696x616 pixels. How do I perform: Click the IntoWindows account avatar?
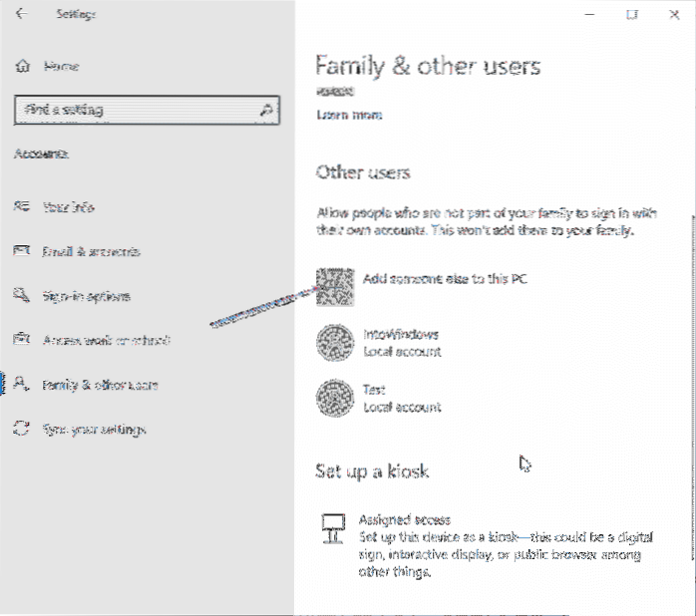pyautogui.click(x=334, y=343)
